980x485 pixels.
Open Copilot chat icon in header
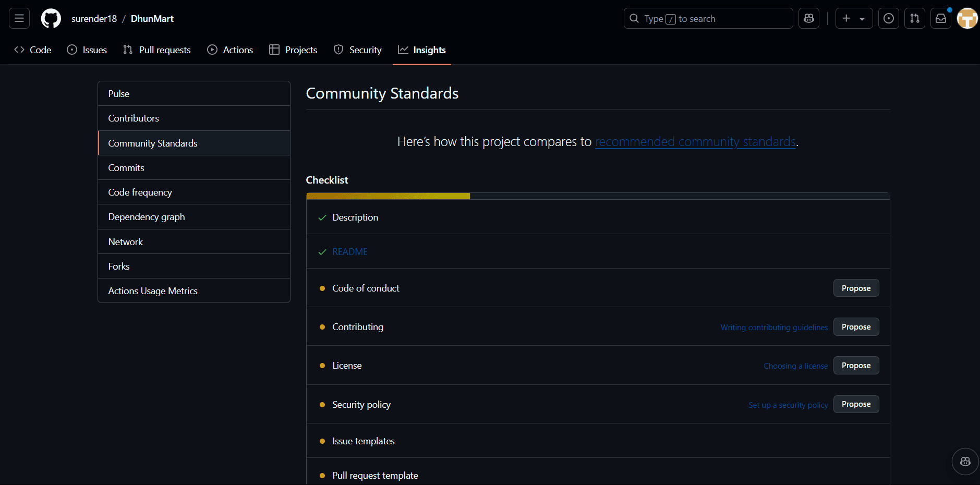[809, 19]
